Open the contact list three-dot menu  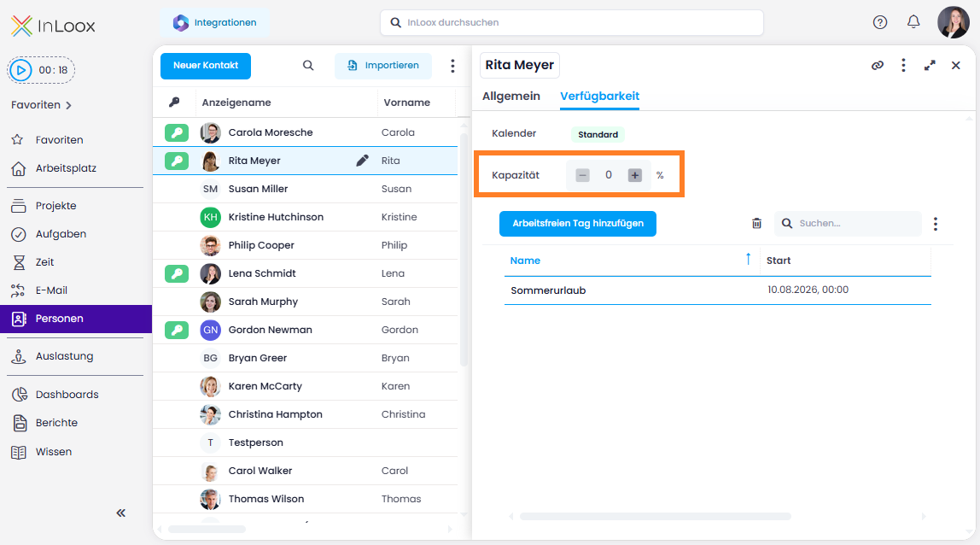(452, 66)
